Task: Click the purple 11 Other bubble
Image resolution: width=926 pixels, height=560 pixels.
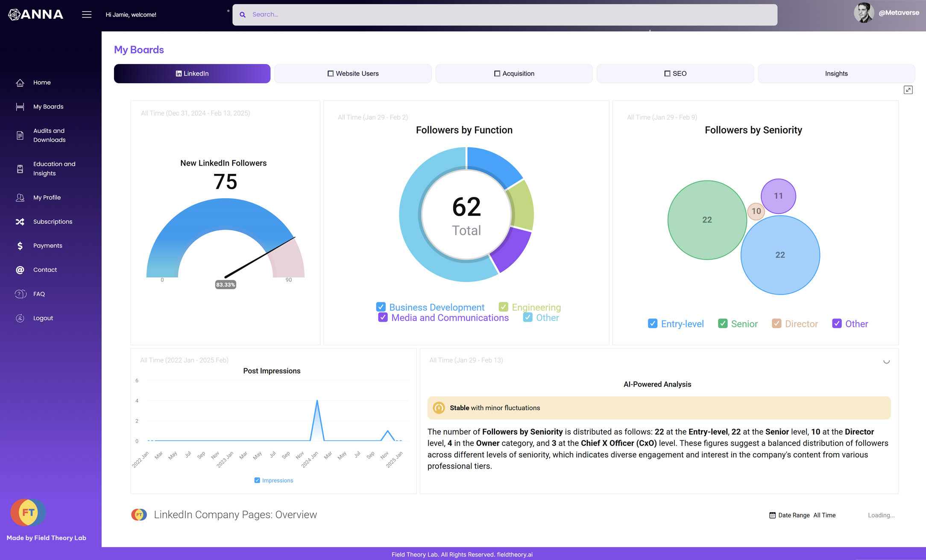Action: point(778,196)
